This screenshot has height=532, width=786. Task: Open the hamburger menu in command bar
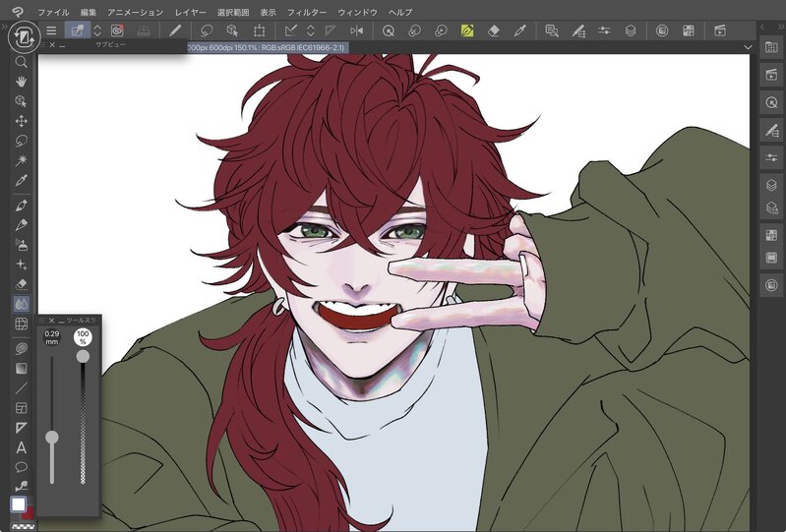point(51,30)
